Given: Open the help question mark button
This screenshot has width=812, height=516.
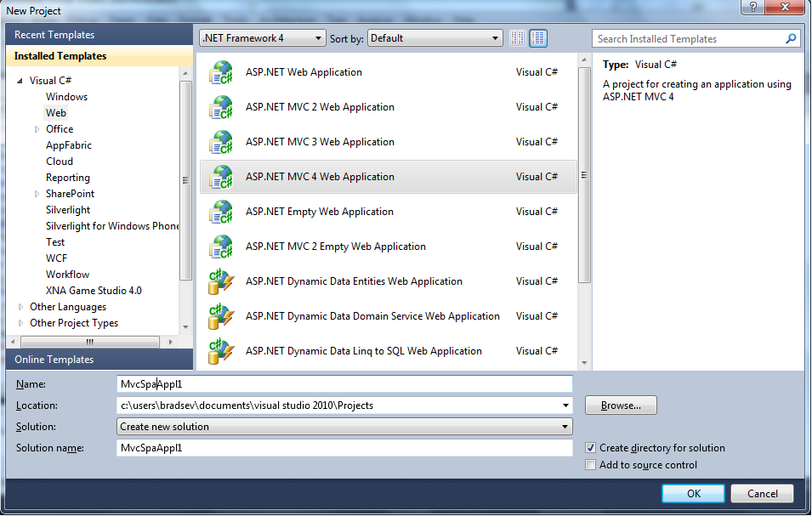Looking at the screenshot, I should tap(753, 7).
